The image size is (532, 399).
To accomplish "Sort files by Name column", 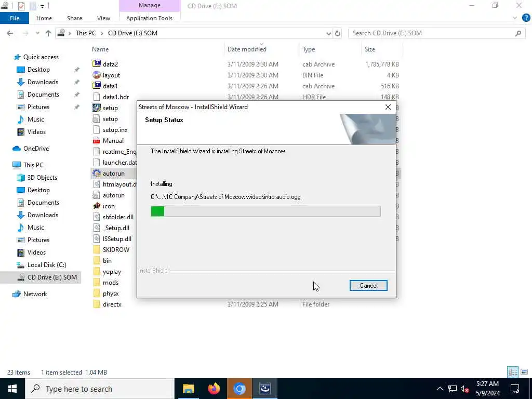I will [100, 49].
